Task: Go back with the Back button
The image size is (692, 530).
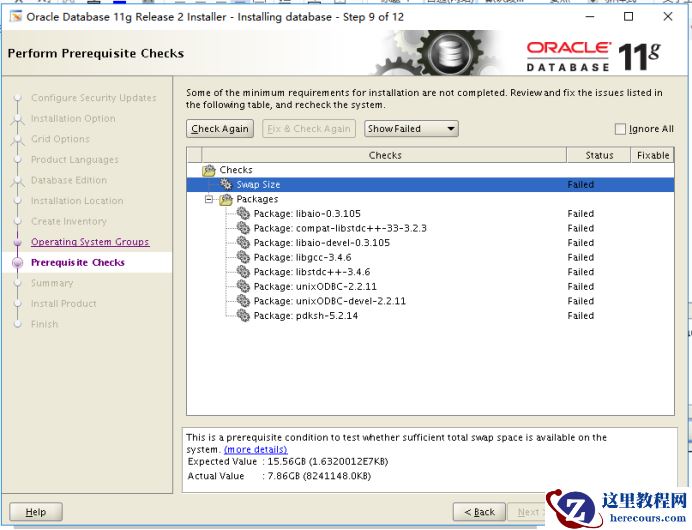Action: click(x=479, y=512)
